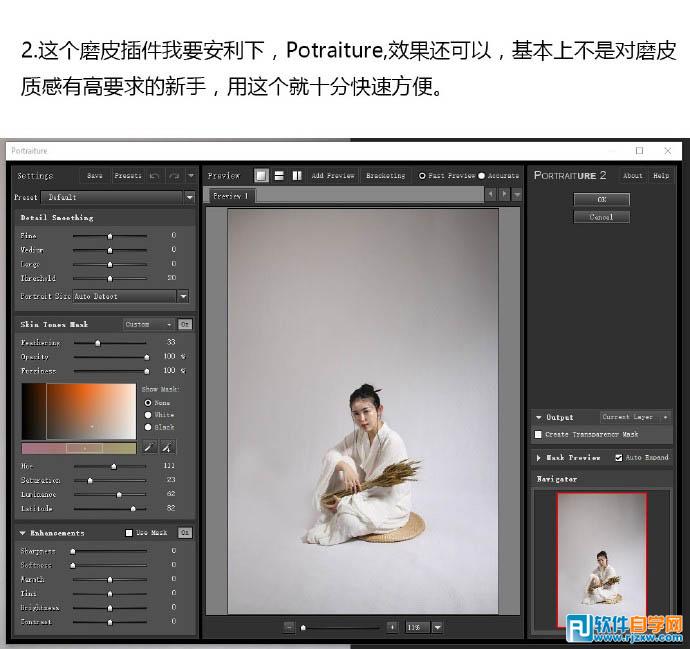Open the Preset Default dropdown
The width and height of the screenshot is (690, 649).
point(189,197)
